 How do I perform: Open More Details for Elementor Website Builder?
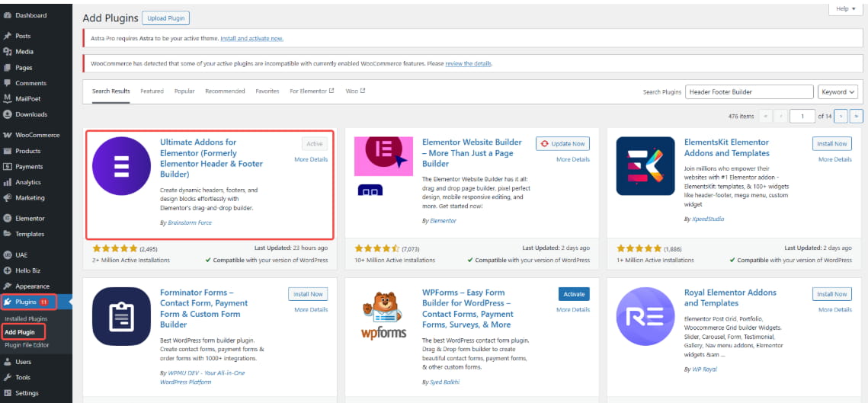point(573,159)
